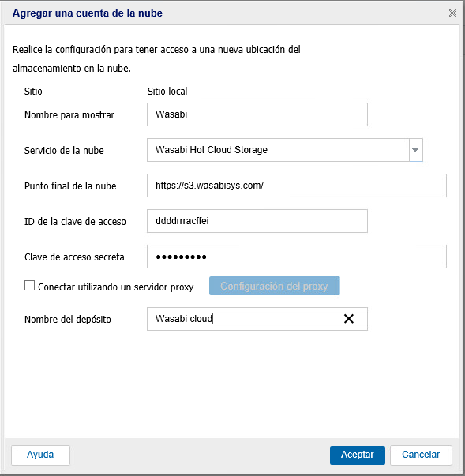The height and width of the screenshot is (476, 465).
Task: Open the Ayuda help button
Action: coord(40,455)
